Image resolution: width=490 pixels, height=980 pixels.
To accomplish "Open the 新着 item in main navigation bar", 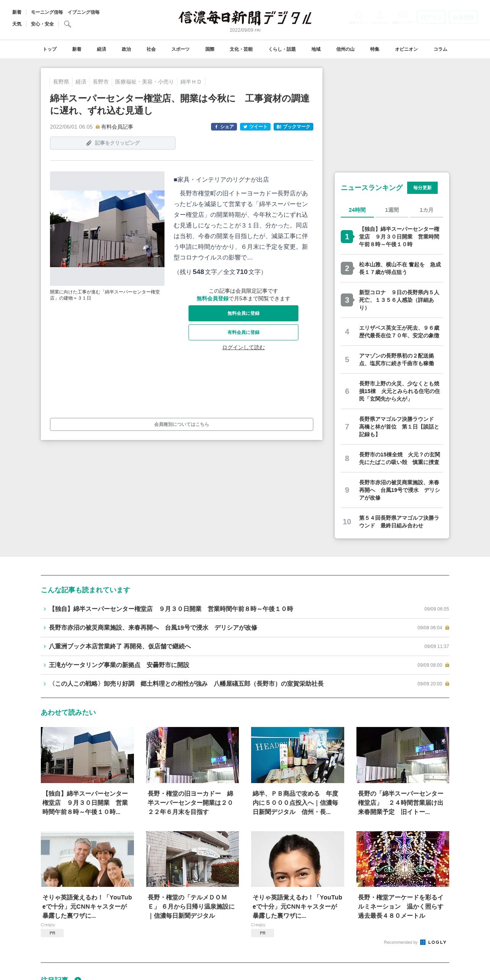I will tap(77, 49).
